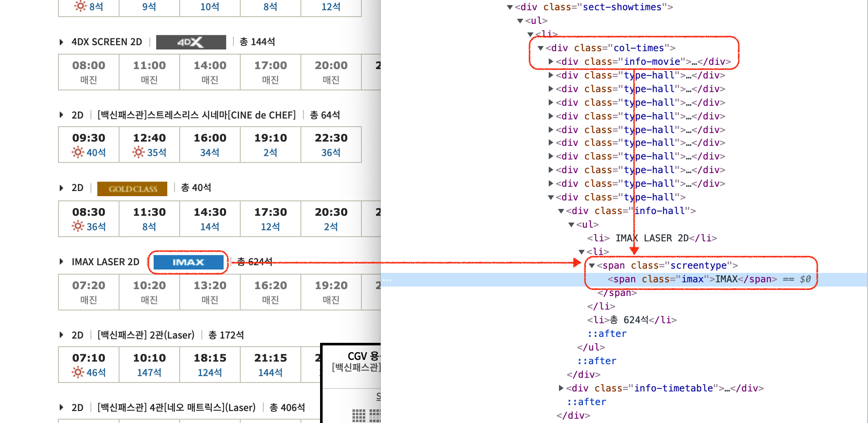
Task: Click sold-out 4DX 20:00 showtime
Action: [331, 72]
